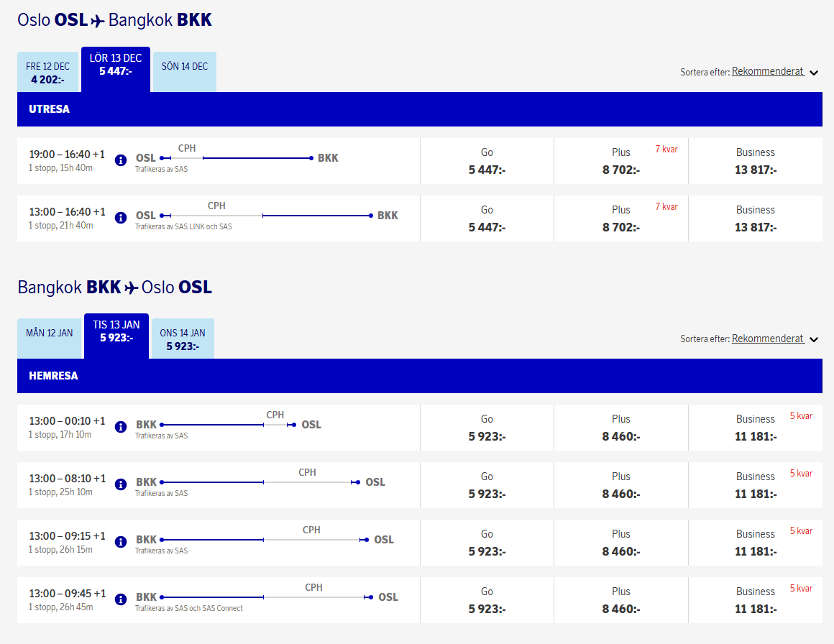Expand return flight sort dropdown arrow
This screenshot has width=834, height=644.
tap(814, 339)
